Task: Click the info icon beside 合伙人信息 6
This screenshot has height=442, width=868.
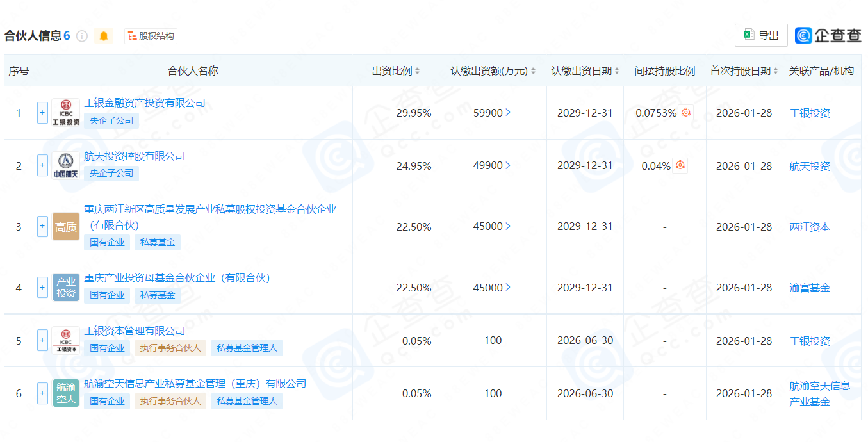Action: click(x=81, y=35)
